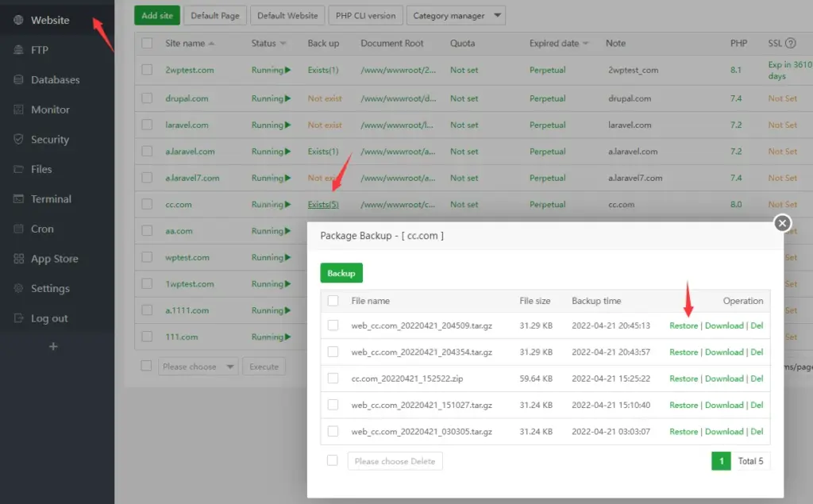
Task: Select the 2wptest.com site checkbox
Action: click(x=147, y=70)
